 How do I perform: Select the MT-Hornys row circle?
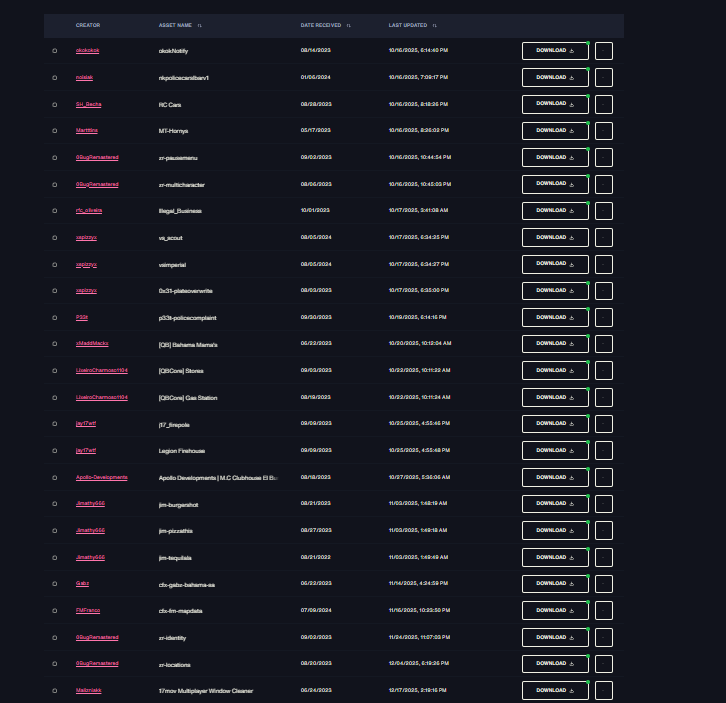click(x=55, y=131)
